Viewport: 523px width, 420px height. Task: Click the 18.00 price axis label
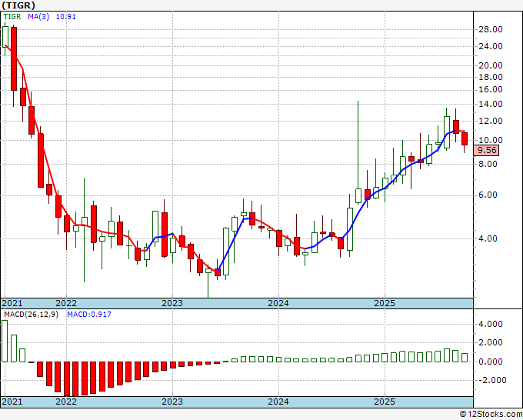tap(491, 77)
